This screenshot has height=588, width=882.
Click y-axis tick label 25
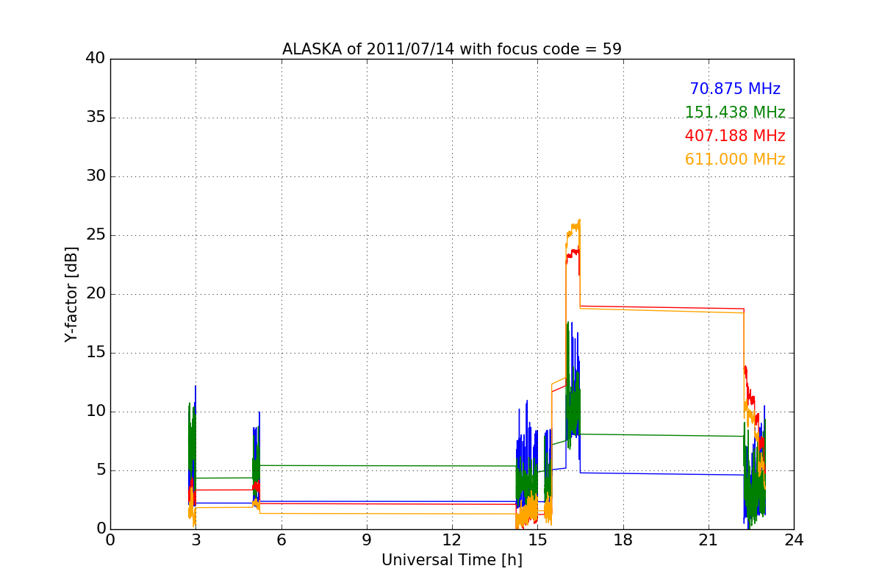pyautogui.click(x=96, y=235)
